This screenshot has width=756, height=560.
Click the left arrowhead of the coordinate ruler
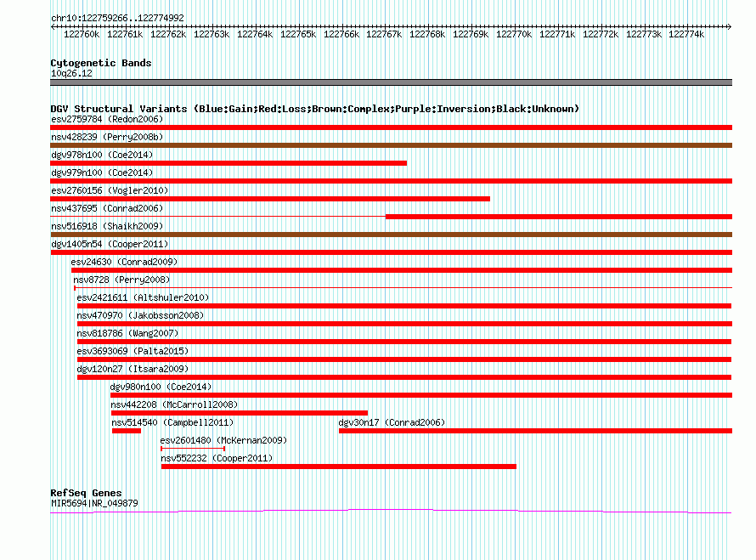(53, 27)
